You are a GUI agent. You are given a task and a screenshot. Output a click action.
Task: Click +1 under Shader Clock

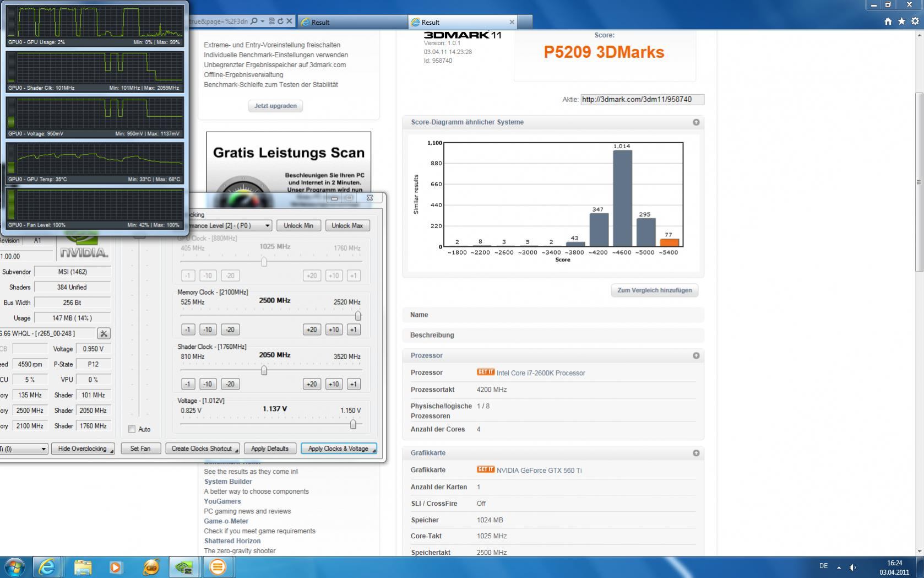pos(354,384)
